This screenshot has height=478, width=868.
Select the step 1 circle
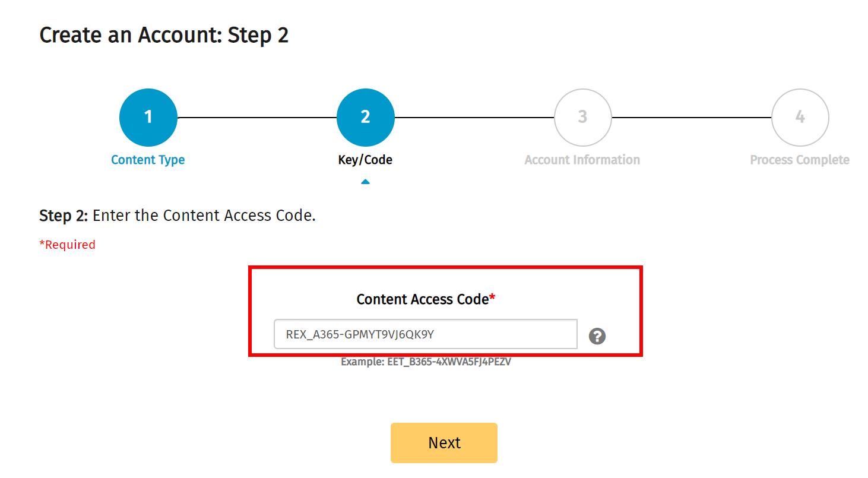point(148,117)
